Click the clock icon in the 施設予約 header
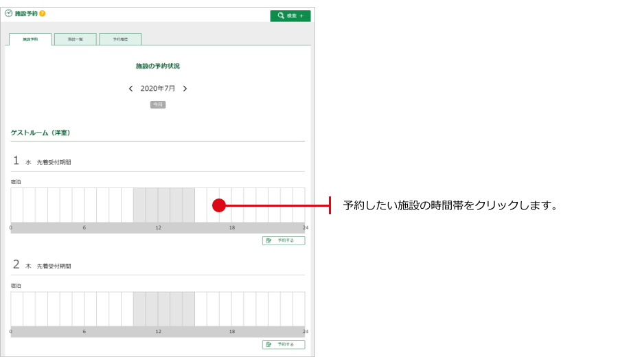The image size is (618, 364). (9, 13)
